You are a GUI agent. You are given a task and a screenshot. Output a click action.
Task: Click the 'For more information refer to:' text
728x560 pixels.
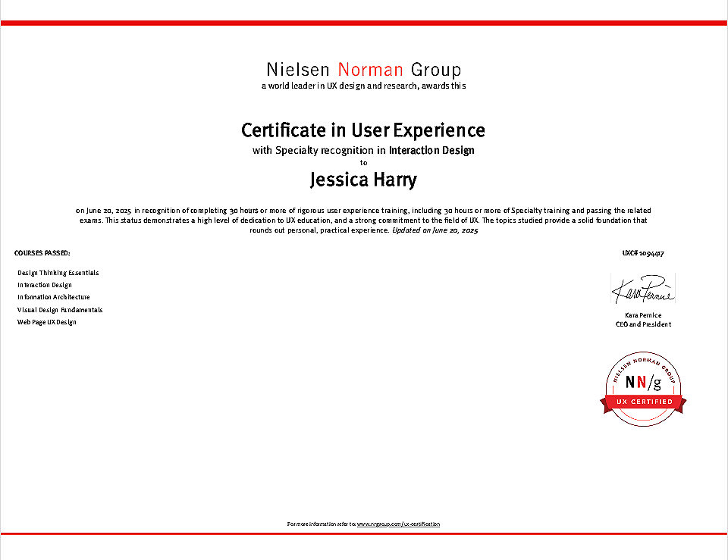tap(322, 524)
